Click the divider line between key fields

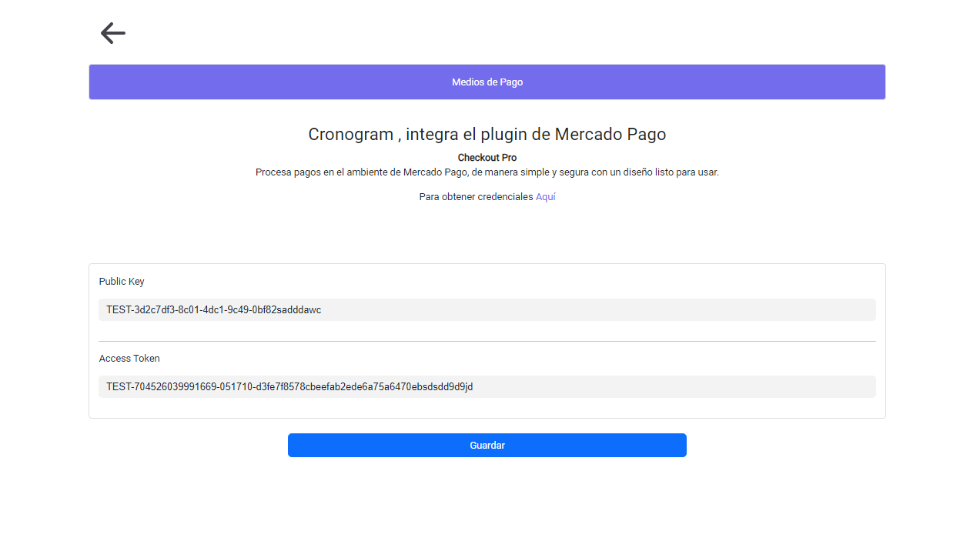pos(487,341)
